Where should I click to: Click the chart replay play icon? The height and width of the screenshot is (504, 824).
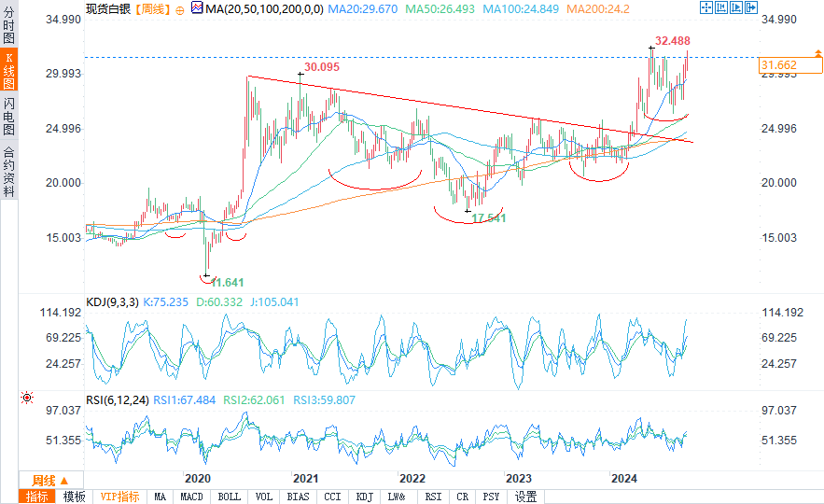735,7
